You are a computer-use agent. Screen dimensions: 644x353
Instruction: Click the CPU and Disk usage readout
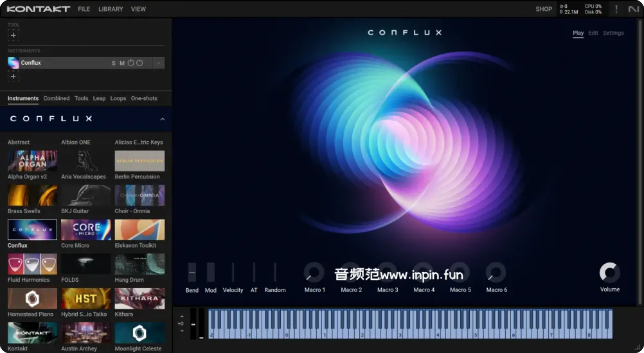click(593, 9)
